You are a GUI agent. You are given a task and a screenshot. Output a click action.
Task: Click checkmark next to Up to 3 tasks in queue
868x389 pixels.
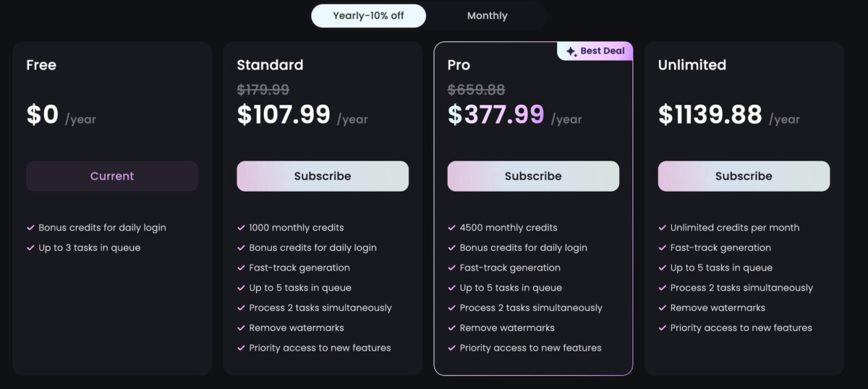pos(30,248)
